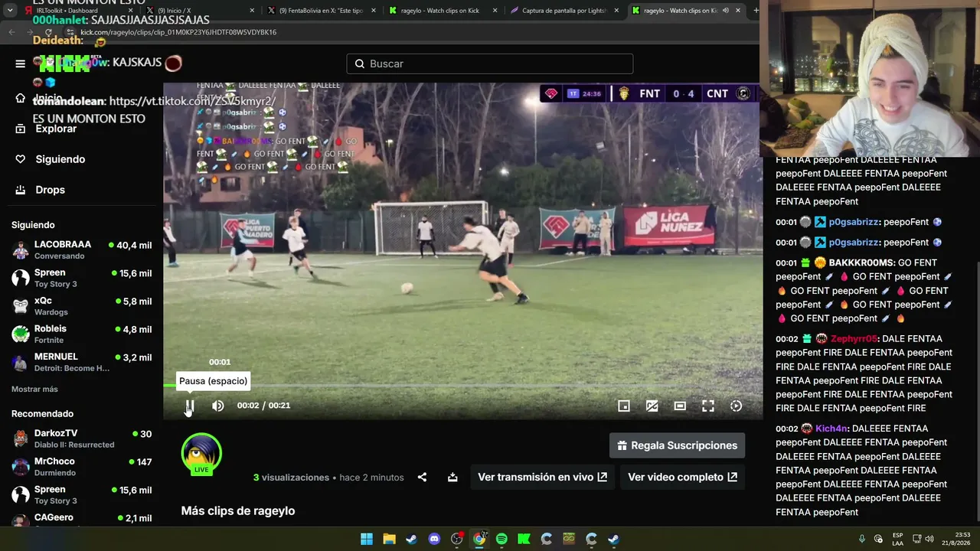This screenshot has height=551, width=980.
Task: Open mini player mode for the clip
Action: click(x=624, y=406)
